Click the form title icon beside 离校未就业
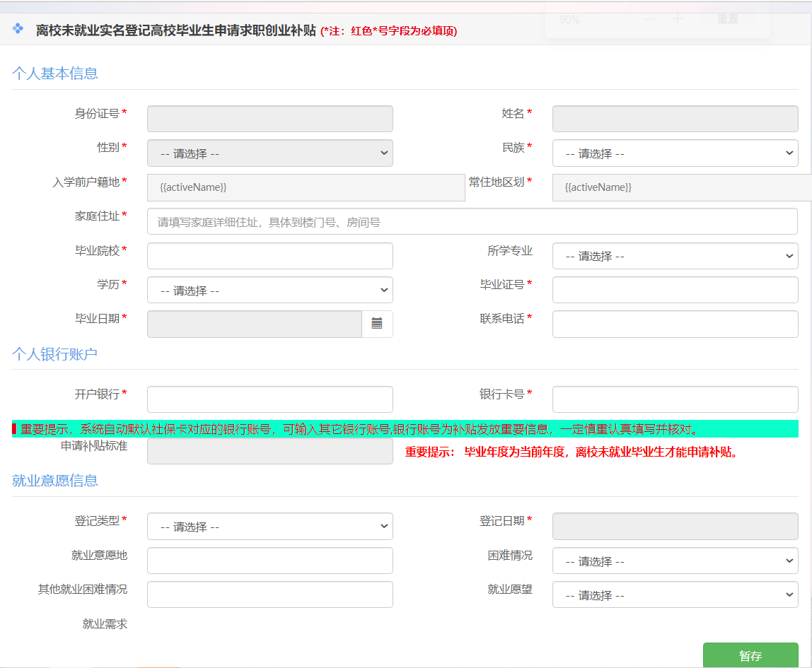 point(18,30)
